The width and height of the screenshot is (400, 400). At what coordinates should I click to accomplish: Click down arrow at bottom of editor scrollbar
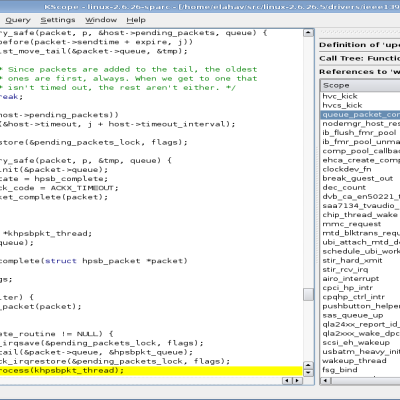308,373
